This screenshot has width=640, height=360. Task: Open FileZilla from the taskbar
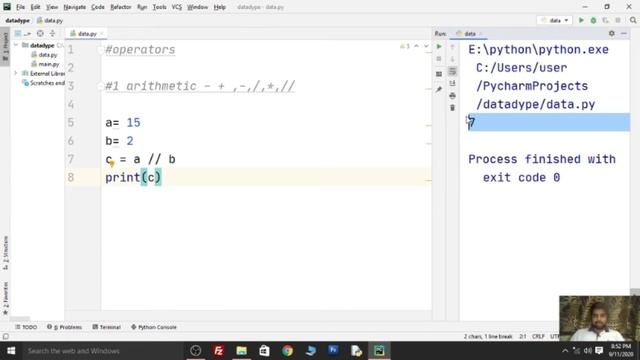click(x=218, y=351)
